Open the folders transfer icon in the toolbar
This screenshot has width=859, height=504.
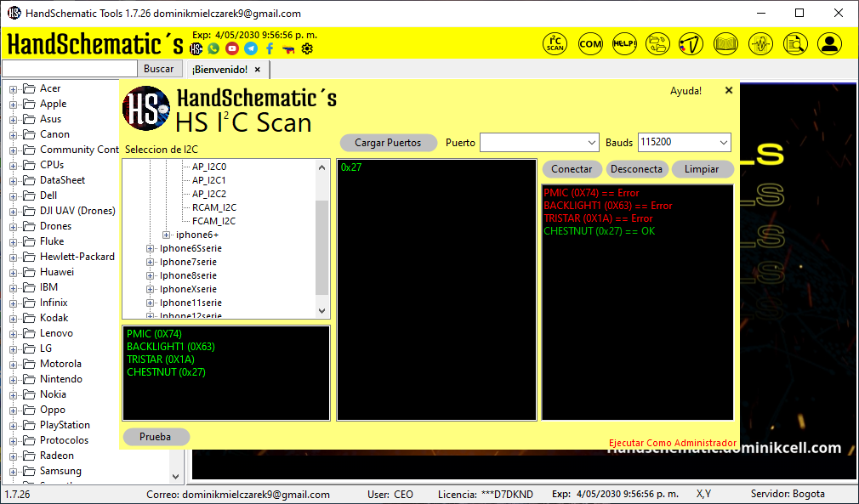pyautogui.click(x=657, y=44)
